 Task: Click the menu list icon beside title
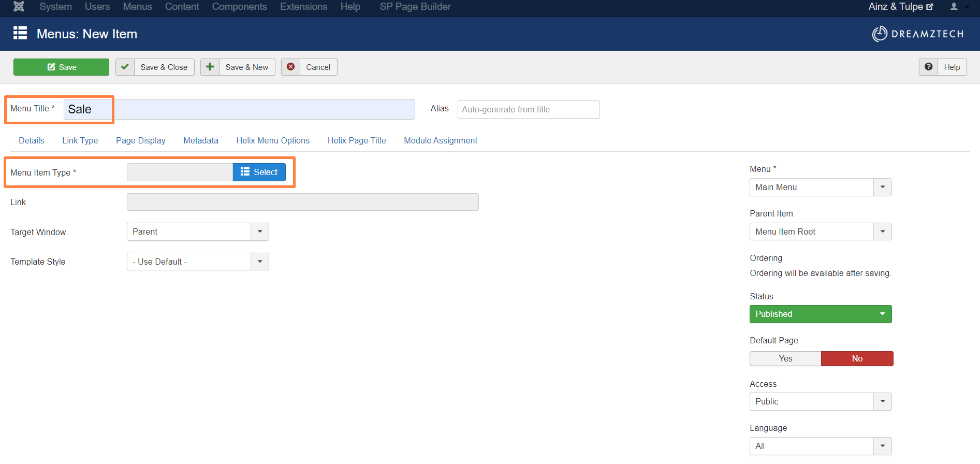[20, 33]
